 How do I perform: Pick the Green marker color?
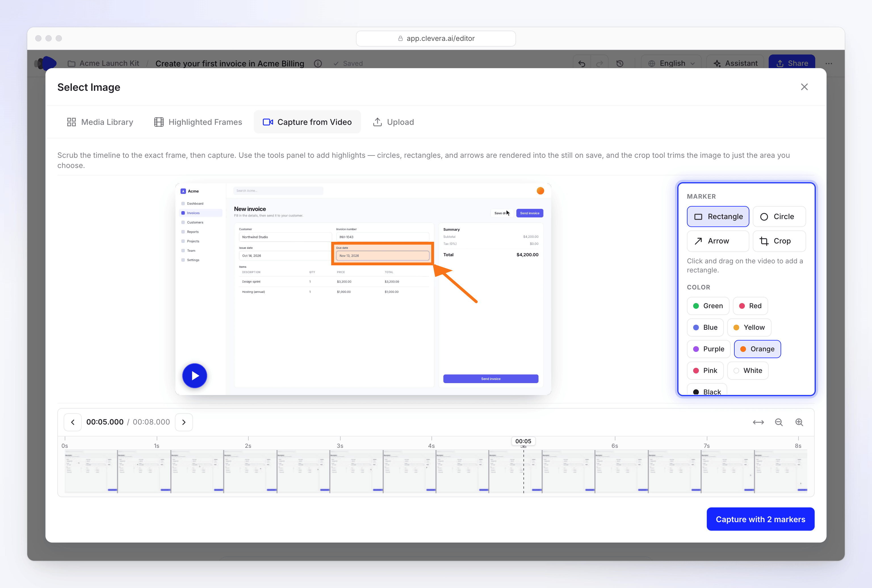708,306
